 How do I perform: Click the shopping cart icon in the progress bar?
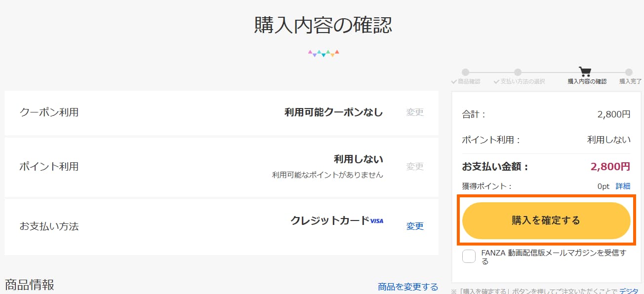pyautogui.click(x=585, y=72)
